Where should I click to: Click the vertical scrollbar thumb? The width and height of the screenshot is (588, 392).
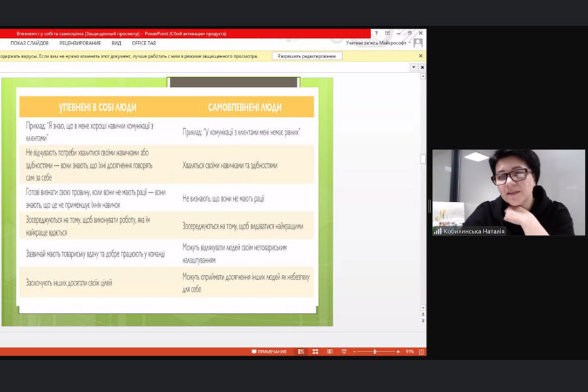(423, 159)
